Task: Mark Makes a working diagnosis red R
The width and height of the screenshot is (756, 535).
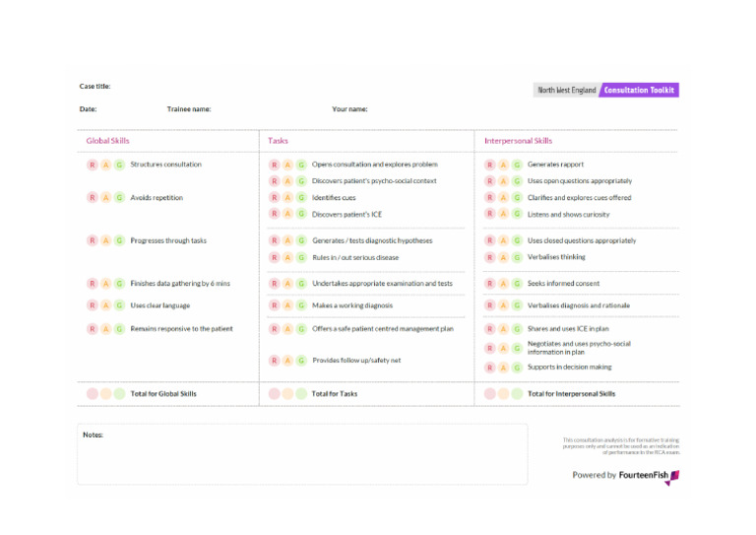Action: (275, 305)
